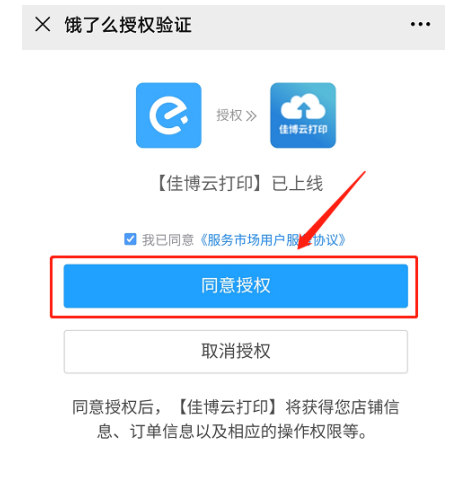Tap the blue 同意授权 button
455x479 pixels.
[236, 286]
